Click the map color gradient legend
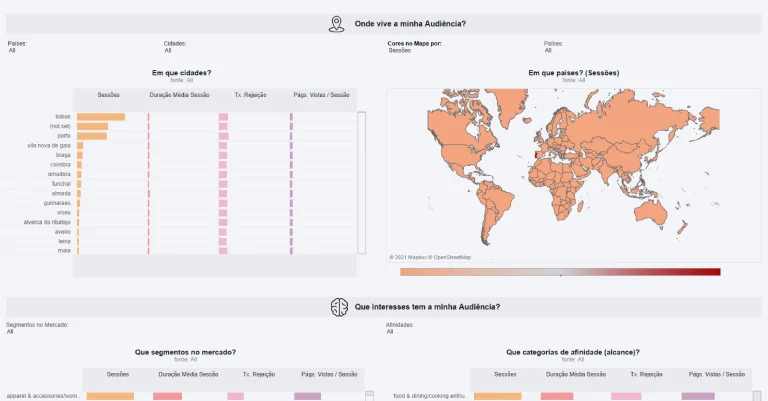768x401 pixels. (560, 272)
